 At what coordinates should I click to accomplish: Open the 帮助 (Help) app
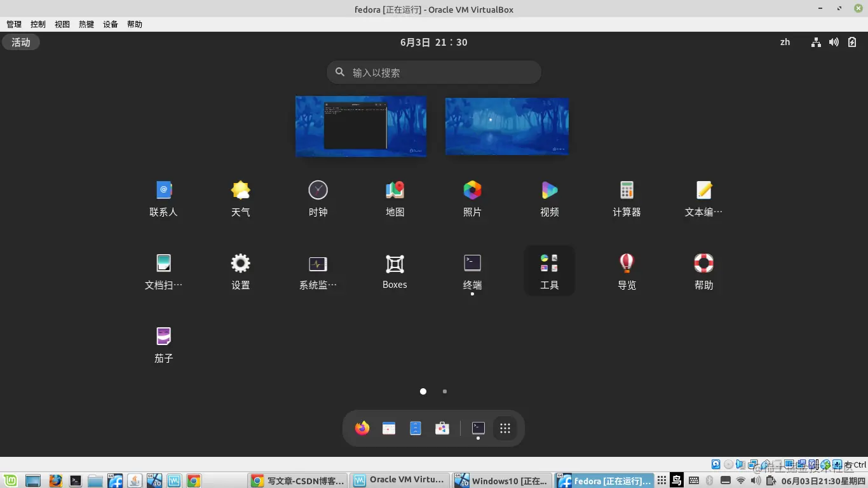(704, 273)
